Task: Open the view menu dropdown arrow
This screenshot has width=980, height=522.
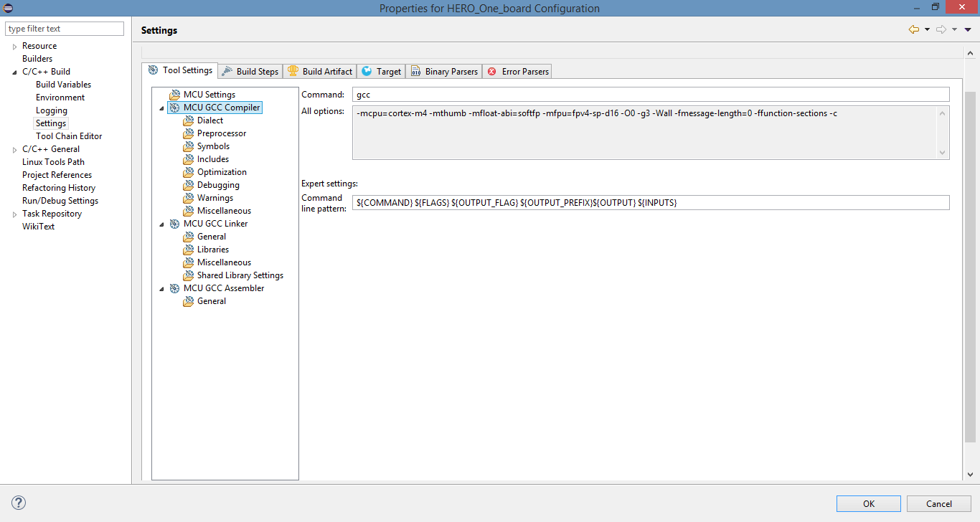Action: (x=968, y=29)
